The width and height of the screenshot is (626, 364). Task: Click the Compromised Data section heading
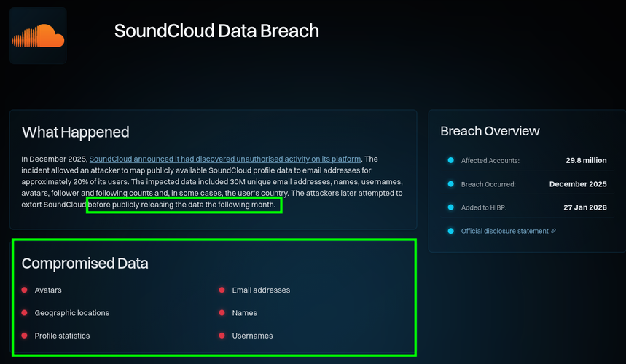[85, 263]
